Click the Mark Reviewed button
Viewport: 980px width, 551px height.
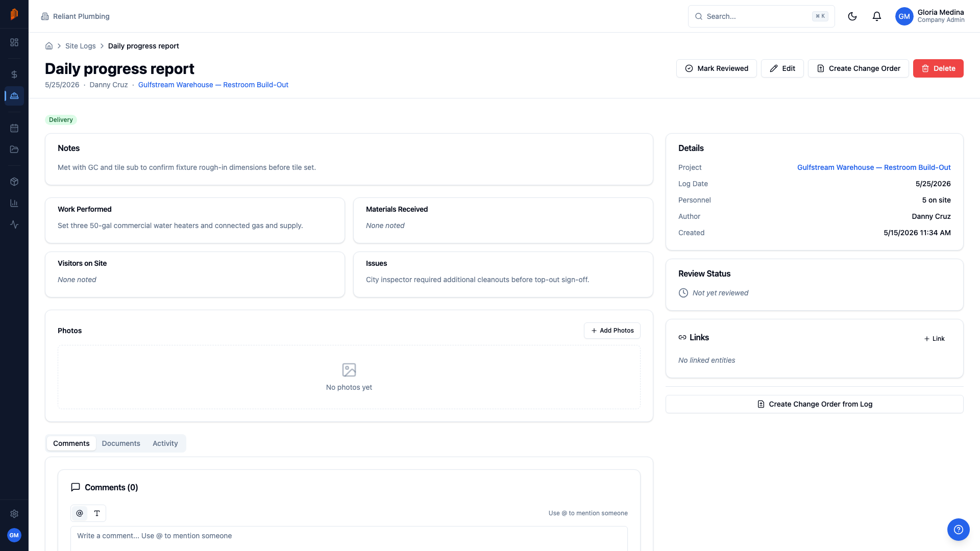[717, 68]
